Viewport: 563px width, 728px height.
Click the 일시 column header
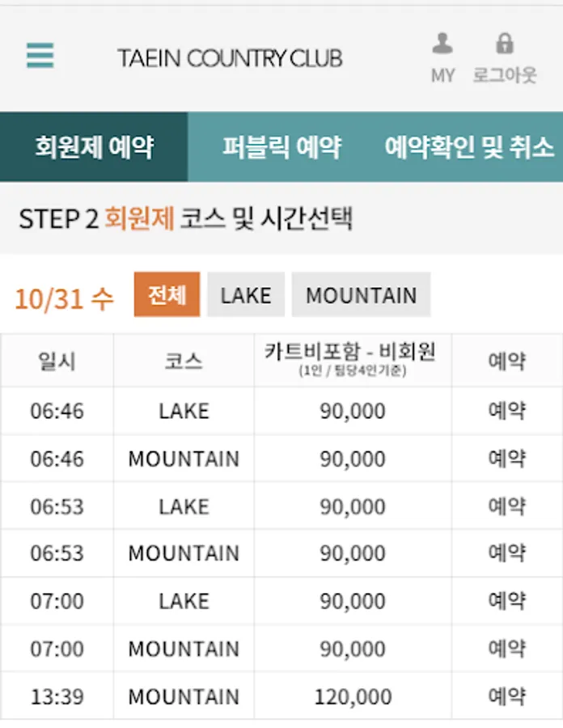click(57, 361)
